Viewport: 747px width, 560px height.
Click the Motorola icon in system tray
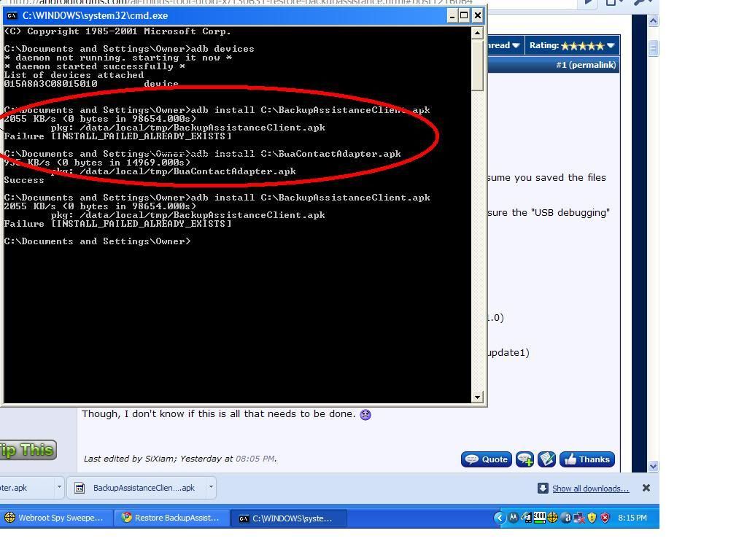click(x=514, y=518)
